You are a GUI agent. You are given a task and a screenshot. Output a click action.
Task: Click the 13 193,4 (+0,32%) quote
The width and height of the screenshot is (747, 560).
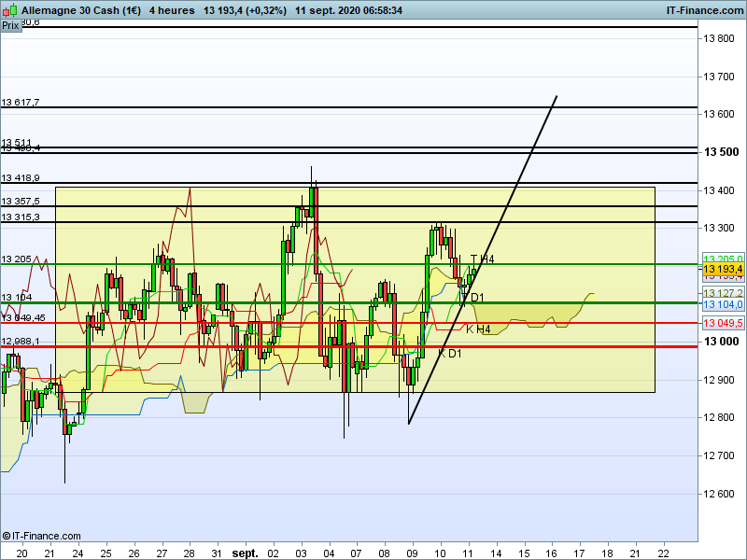[245, 10]
